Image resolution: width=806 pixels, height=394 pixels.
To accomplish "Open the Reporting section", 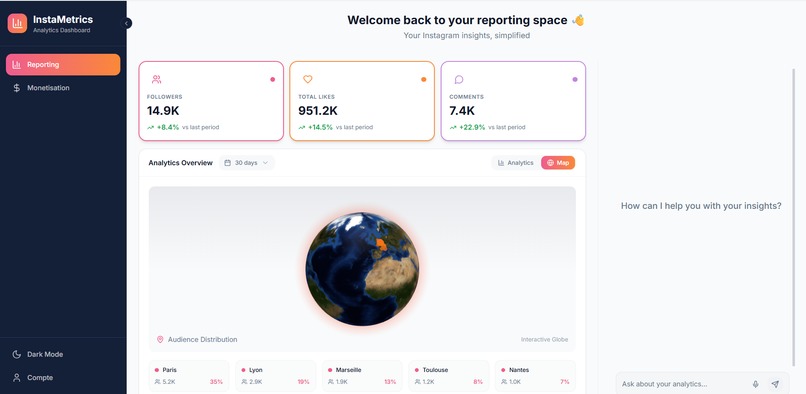I will [x=63, y=65].
